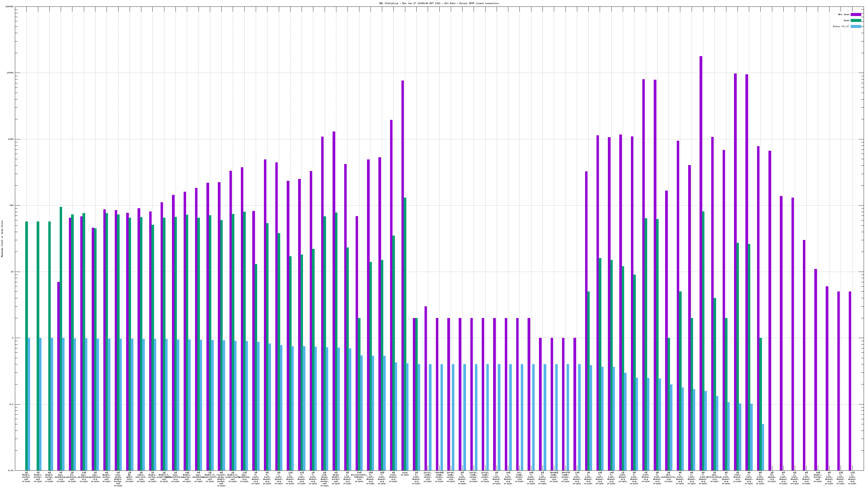Select the ubl.unsubscore.com x-axis label
Viewport: 868px width, 488px height.
pyautogui.click(x=669, y=477)
